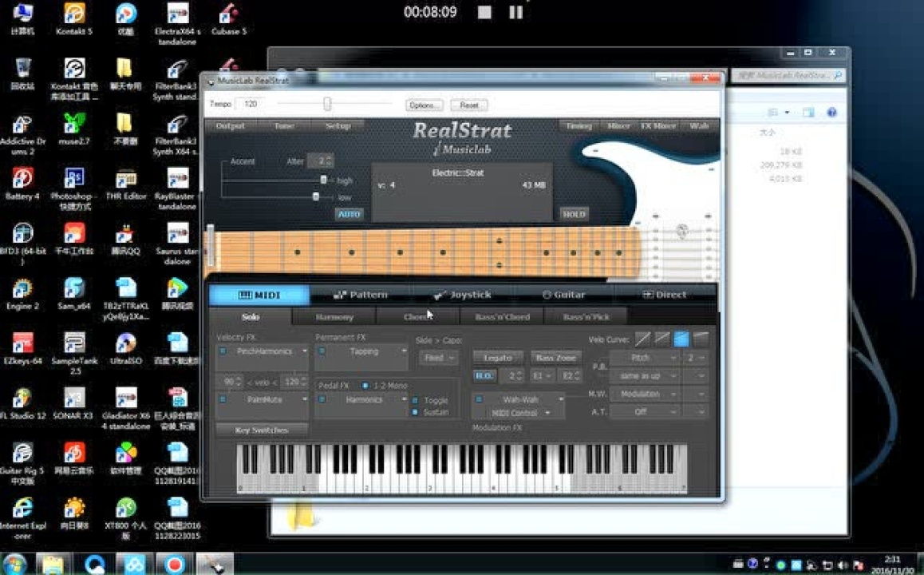Open the Cubase 5 desktop shortcut

click(229, 18)
